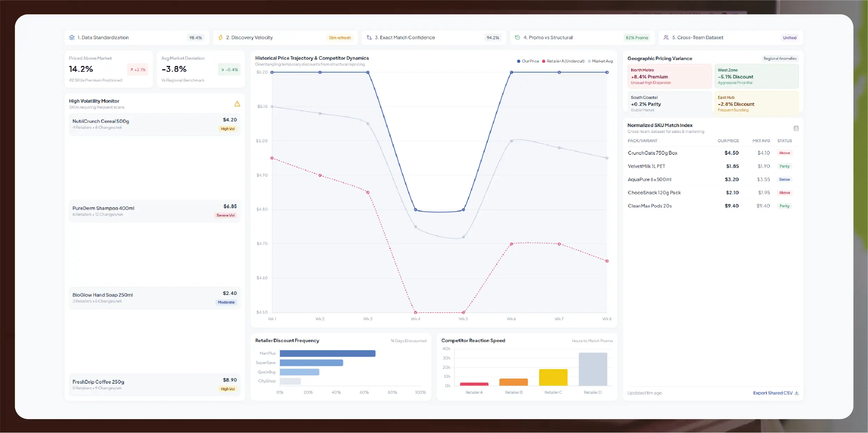Click the Our Price Wk 4 data point
Screen dimensions: 868x433
pos(415,210)
